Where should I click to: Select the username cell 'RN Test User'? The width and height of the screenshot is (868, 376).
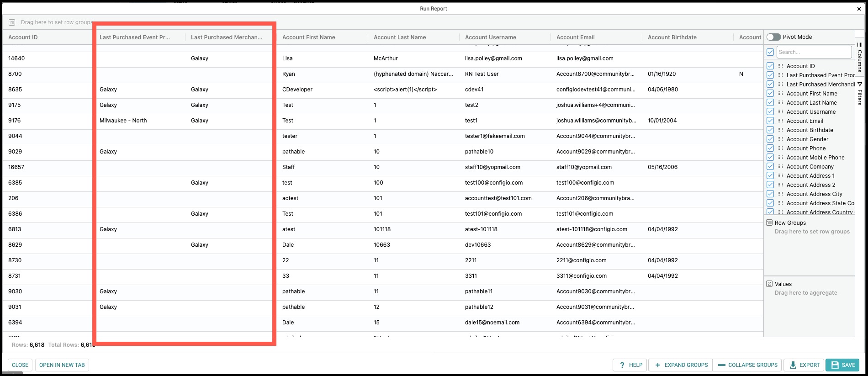pos(482,74)
